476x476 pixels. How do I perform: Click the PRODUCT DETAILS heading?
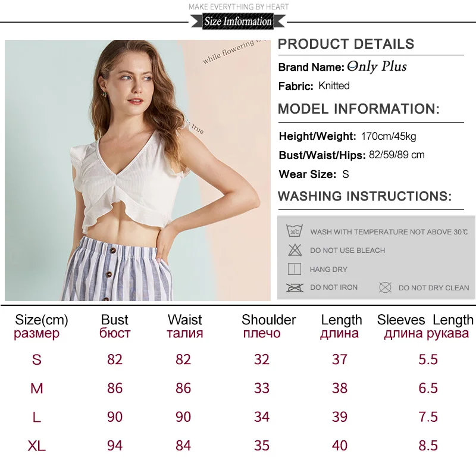(346, 44)
